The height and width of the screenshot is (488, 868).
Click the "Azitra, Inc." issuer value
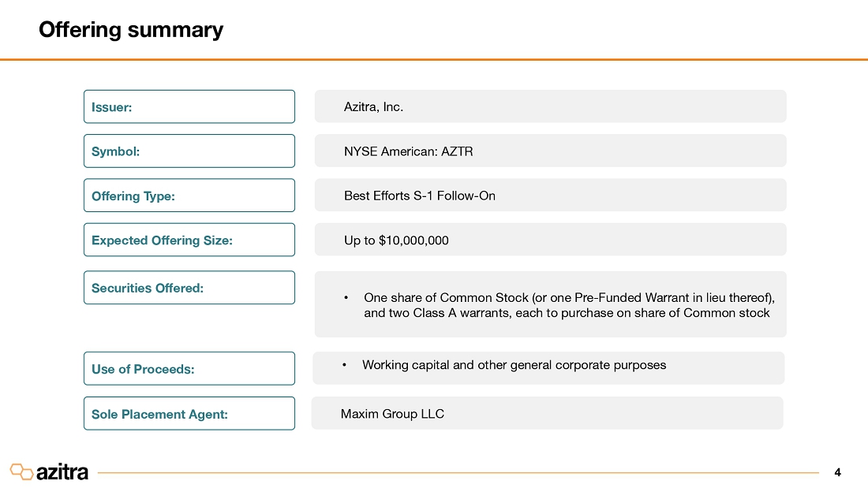pyautogui.click(x=373, y=106)
